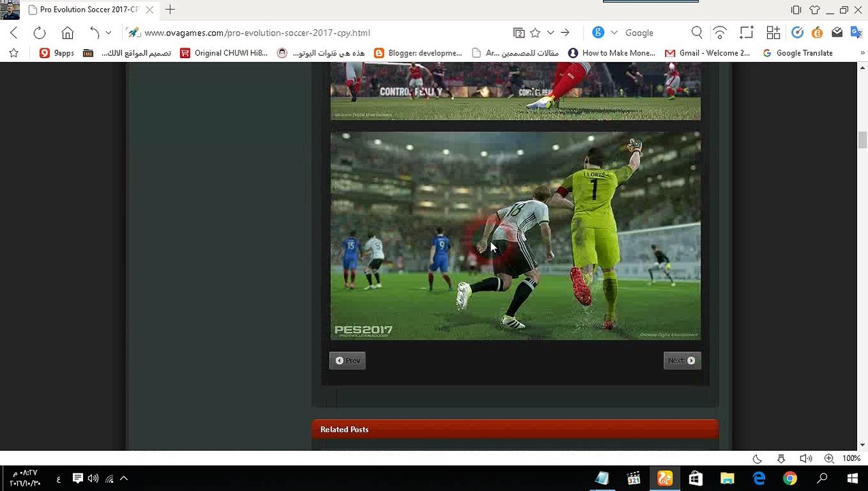The image size is (868, 491).
Task: Click the goalkeeper PES2017 screenshot
Action: 515,236
